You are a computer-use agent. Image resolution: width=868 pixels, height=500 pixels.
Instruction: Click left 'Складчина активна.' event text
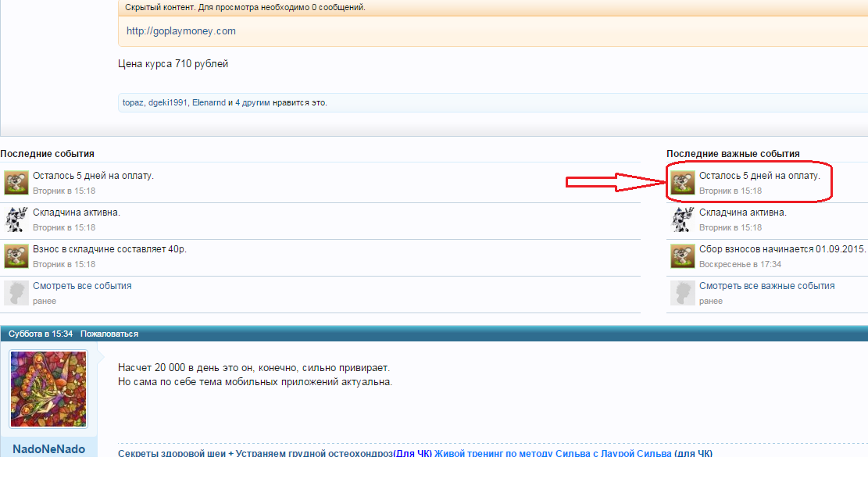coord(77,212)
